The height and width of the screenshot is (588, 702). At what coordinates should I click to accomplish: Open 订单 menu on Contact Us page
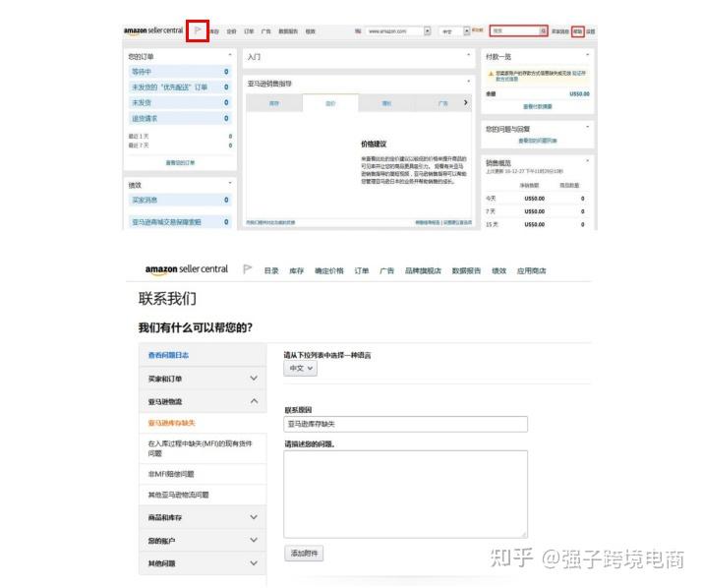click(x=362, y=270)
